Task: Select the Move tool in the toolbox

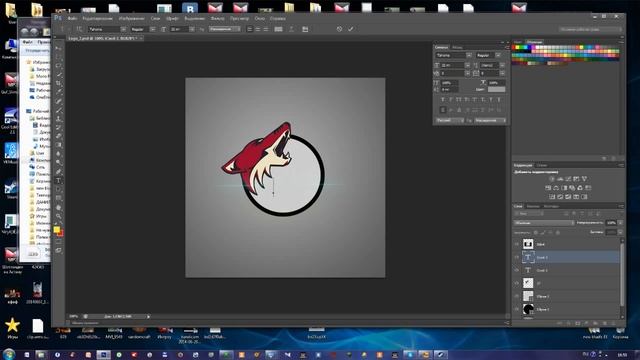Action: [59, 48]
